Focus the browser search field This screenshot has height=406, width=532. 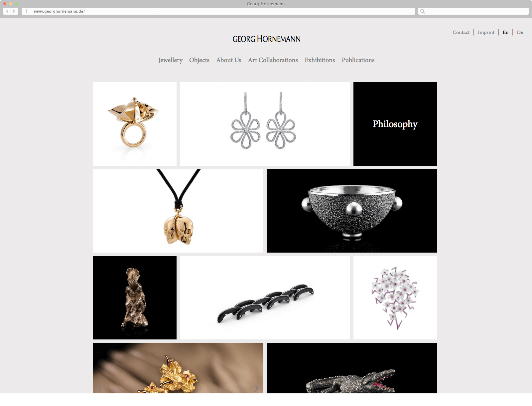[x=473, y=11]
